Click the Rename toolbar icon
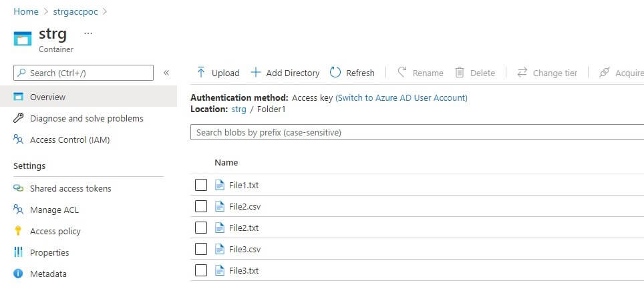Viewport: 644px width, 295px height. [402, 73]
